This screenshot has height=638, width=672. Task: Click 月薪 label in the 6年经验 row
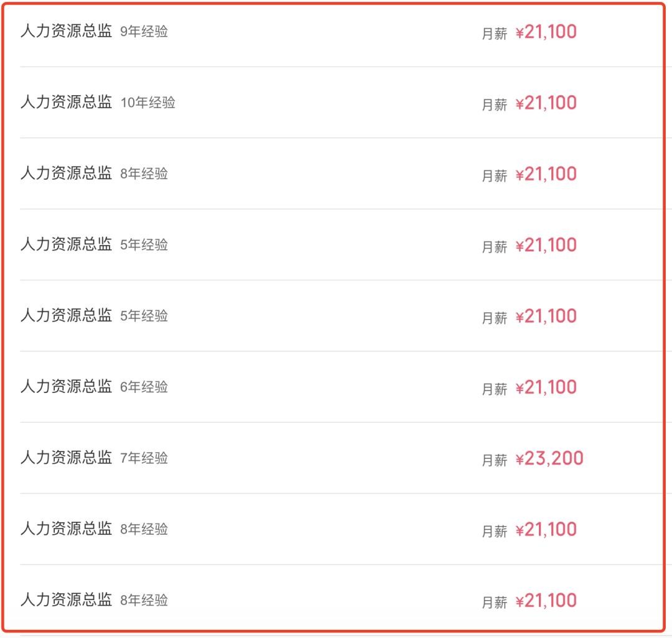tap(495, 389)
